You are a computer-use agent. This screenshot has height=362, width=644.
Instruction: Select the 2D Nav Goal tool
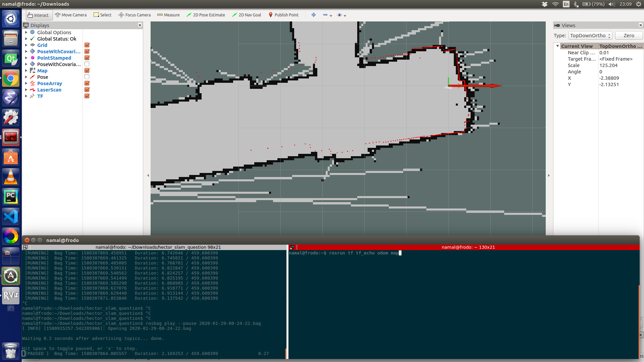247,15
